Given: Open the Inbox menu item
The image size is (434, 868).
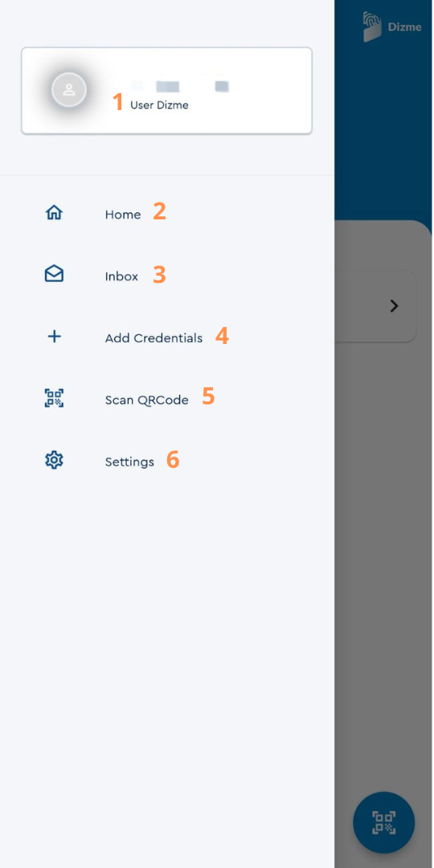Looking at the screenshot, I should click(122, 276).
